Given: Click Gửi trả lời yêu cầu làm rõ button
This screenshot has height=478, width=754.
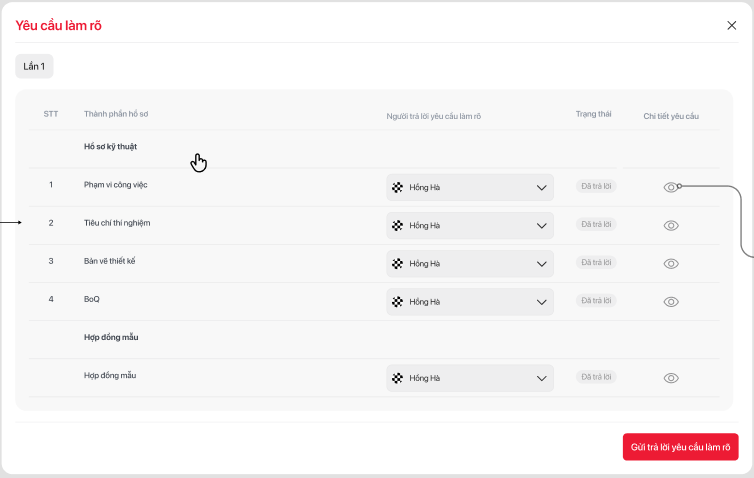Looking at the screenshot, I should coord(680,447).
